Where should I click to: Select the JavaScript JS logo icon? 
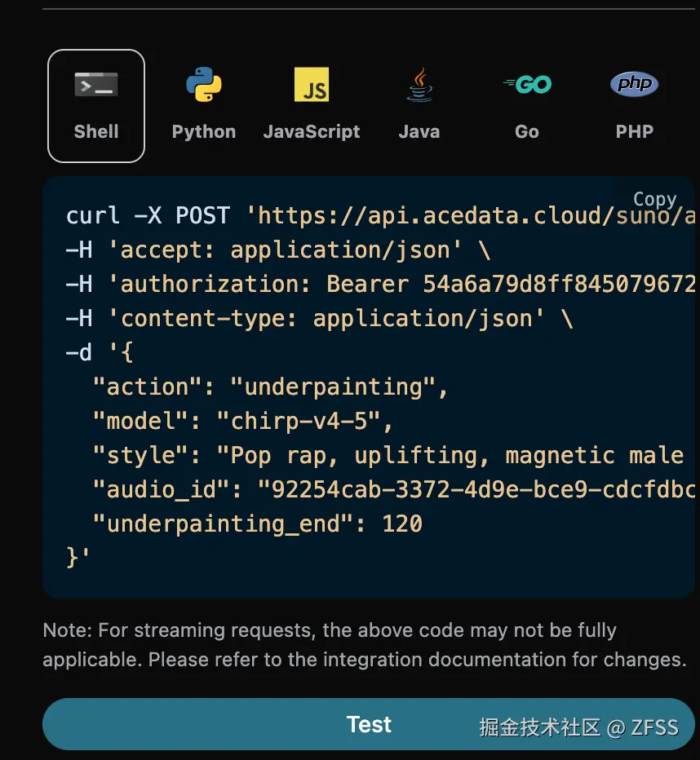(x=312, y=84)
